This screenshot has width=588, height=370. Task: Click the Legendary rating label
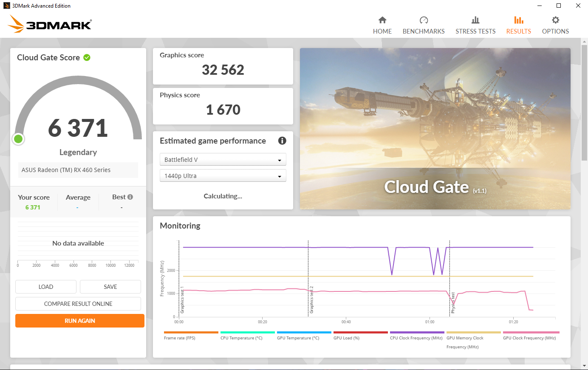[x=78, y=152]
